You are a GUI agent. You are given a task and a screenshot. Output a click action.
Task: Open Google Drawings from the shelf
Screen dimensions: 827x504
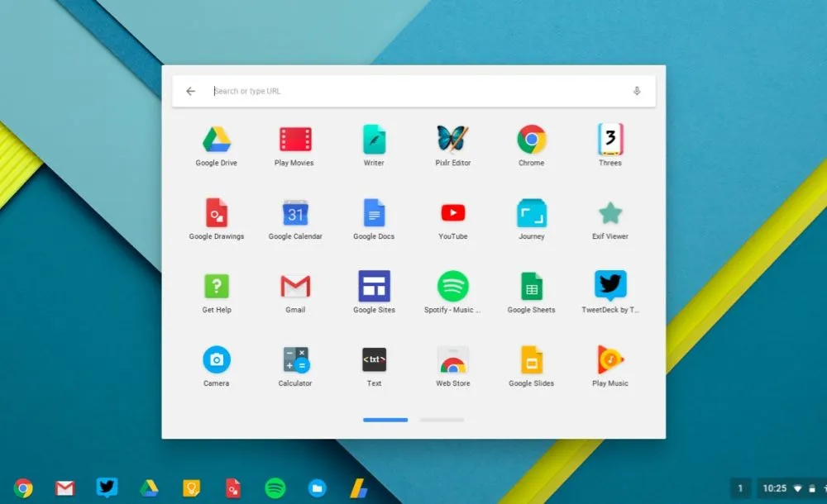click(233, 488)
